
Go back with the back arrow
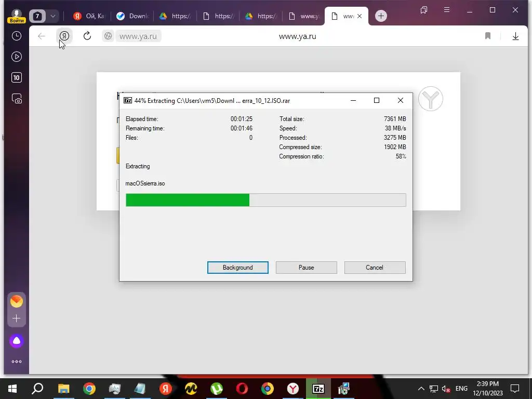pos(42,36)
